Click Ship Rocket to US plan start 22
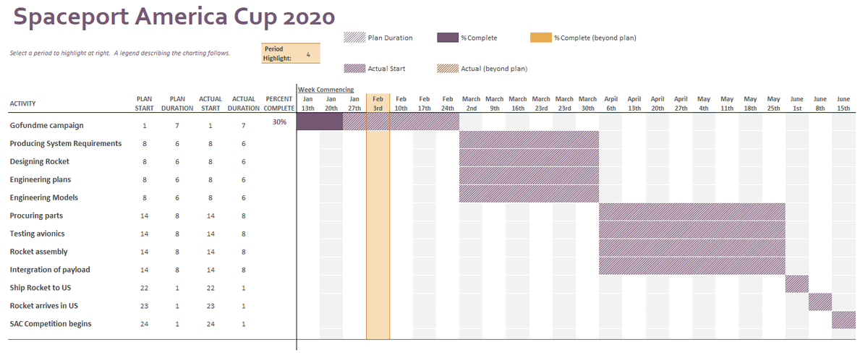868x363 pixels. [145, 289]
